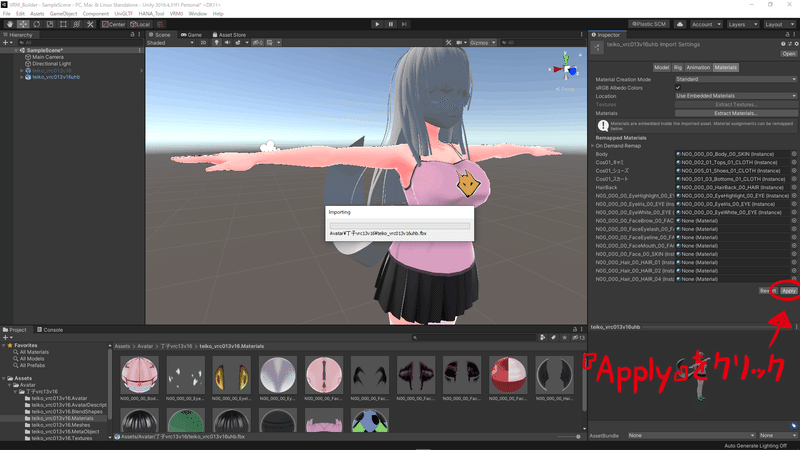Screen dimensions: 800x450
Task: Select the Hand tool in toolbar
Action: 10,24
